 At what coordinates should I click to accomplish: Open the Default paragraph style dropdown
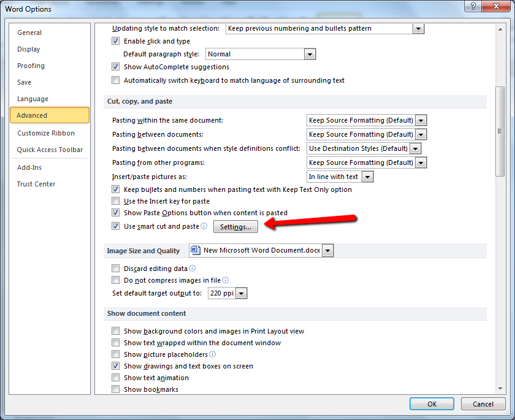point(310,55)
